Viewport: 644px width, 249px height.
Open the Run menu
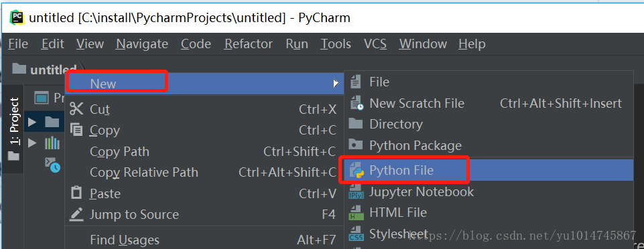[297, 44]
